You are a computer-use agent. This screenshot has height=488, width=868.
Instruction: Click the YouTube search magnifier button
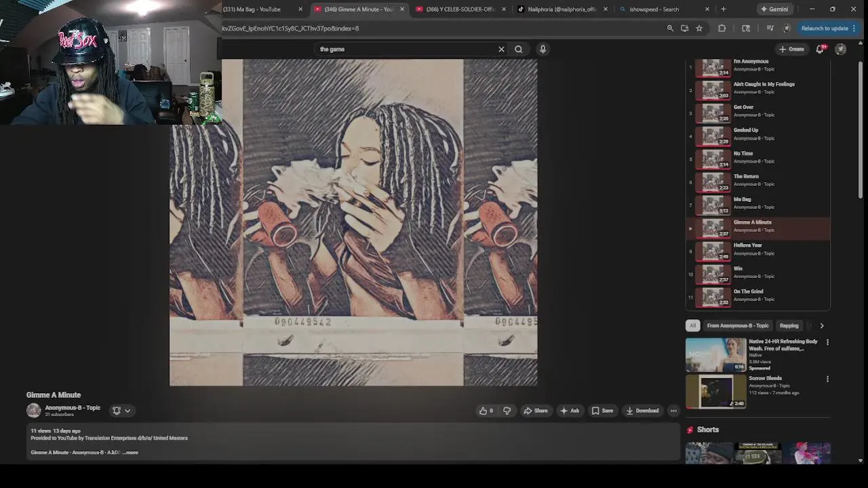pos(518,49)
